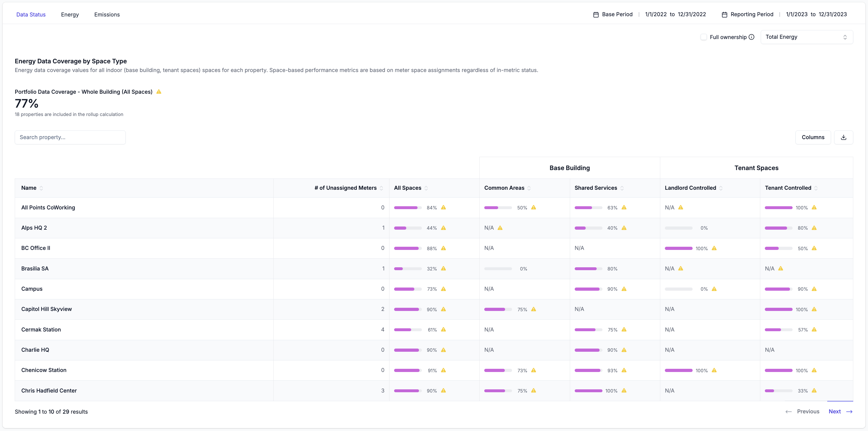The height and width of the screenshot is (431, 868).
Task: Open the Total Energy dropdown
Action: (806, 37)
